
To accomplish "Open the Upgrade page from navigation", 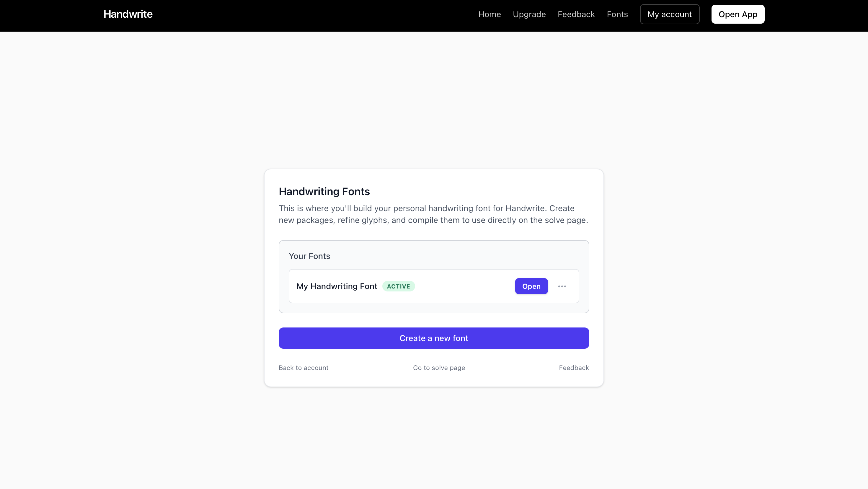I will tap(529, 14).
